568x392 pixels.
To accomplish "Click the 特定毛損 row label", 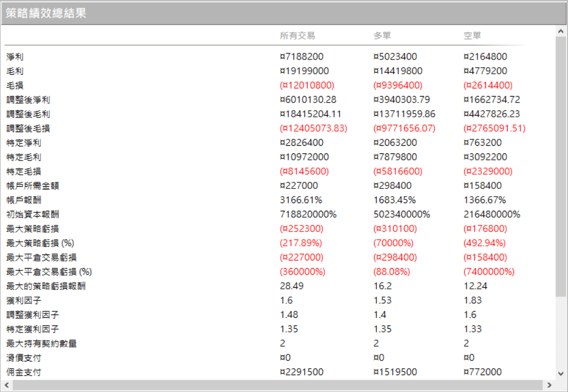I will pyautogui.click(x=24, y=171).
